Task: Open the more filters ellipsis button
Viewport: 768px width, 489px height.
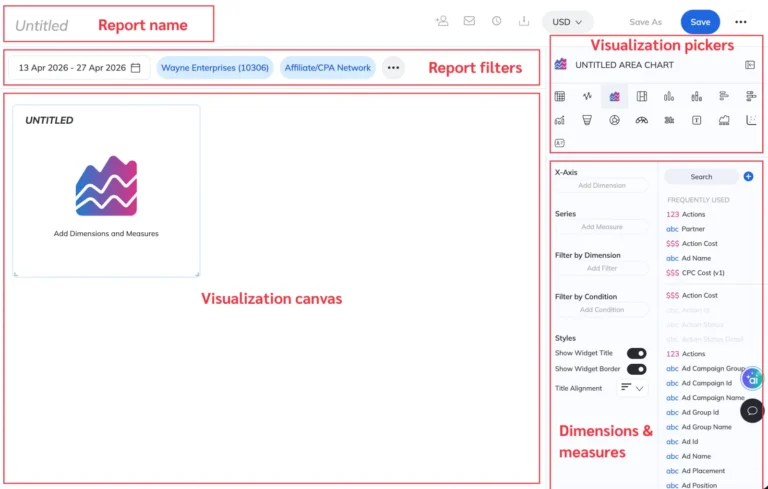Action: coord(393,68)
